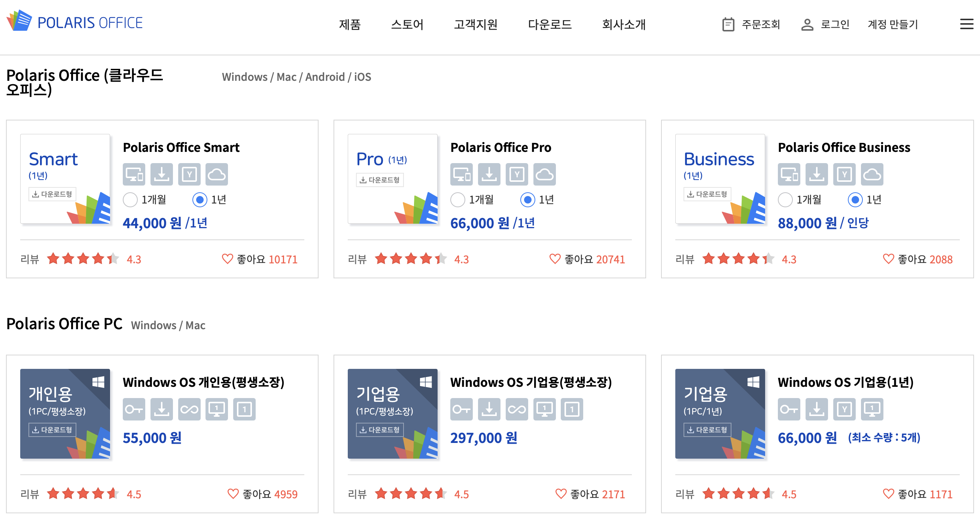Select 1개월 option for Polaris Office Pro

[458, 199]
